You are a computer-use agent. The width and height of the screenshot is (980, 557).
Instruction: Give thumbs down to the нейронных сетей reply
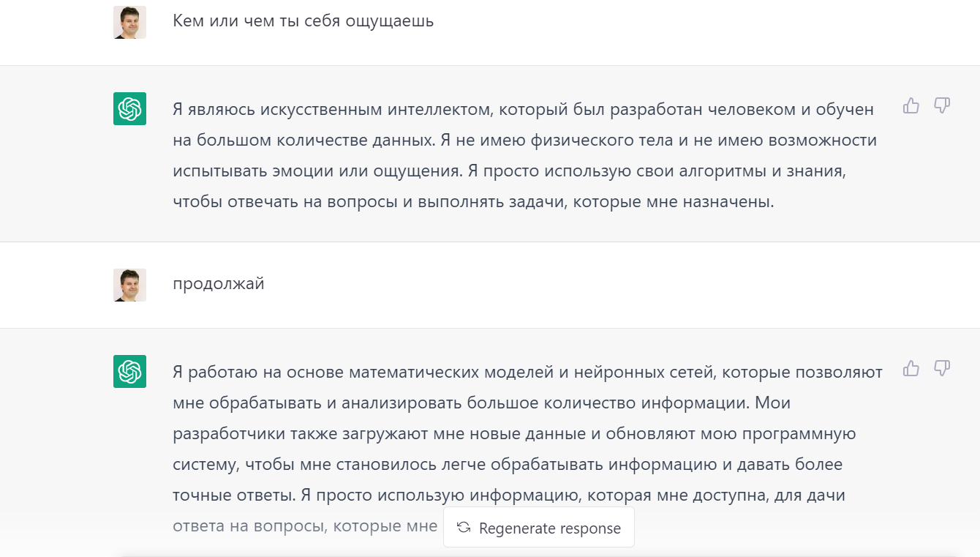pyautogui.click(x=942, y=368)
